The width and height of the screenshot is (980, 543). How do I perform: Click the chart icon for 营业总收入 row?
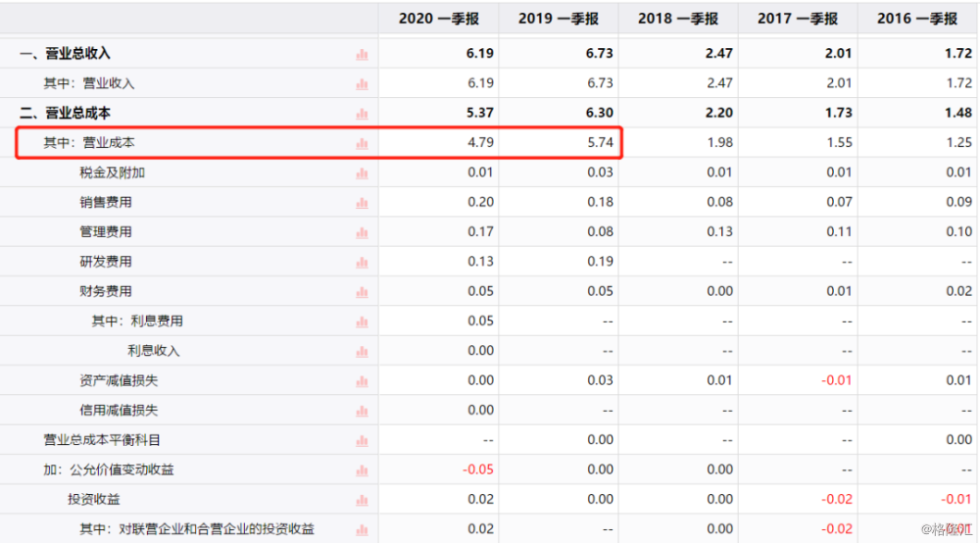pyautogui.click(x=362, y=55)
